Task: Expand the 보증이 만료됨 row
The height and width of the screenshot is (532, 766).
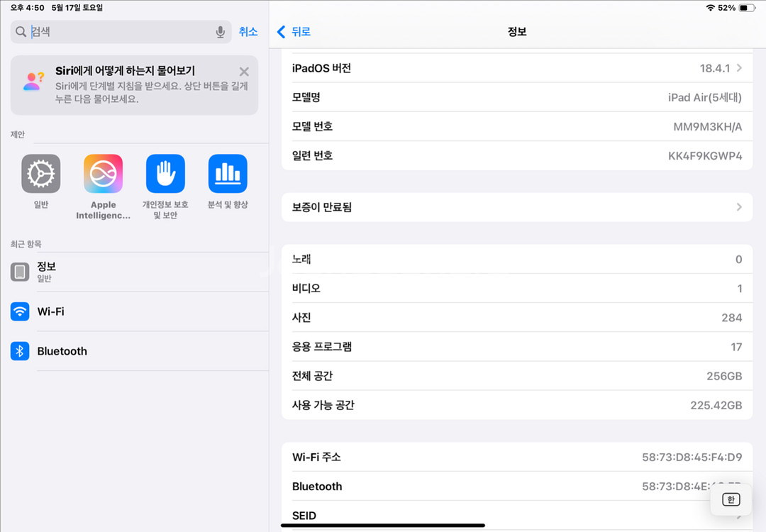Action: pyautogui.click(x=517, y=207)
